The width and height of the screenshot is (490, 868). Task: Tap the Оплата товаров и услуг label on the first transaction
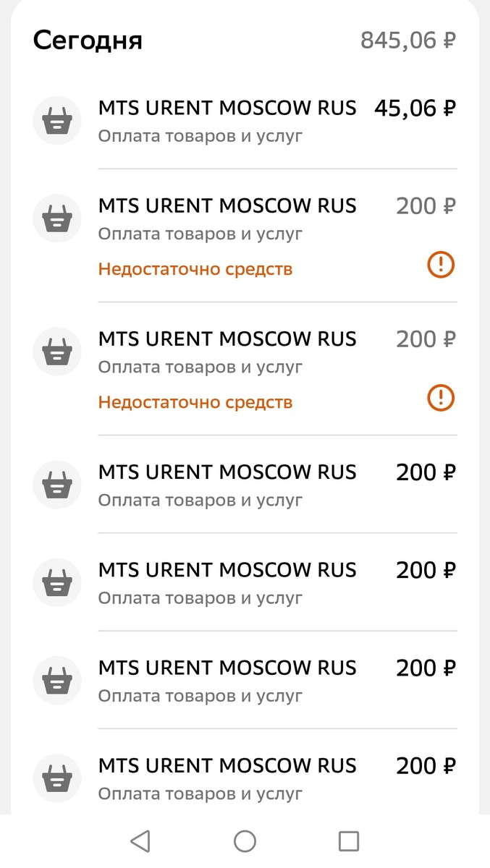click(x=200, y=135)
